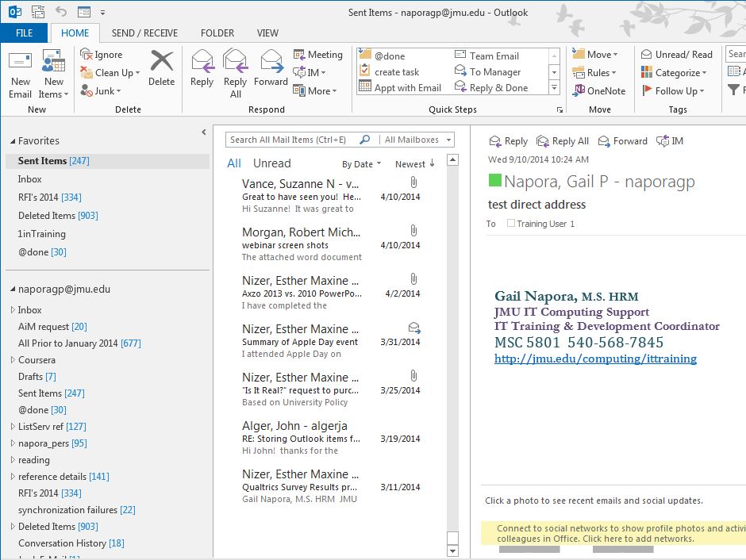Show Unread messages only
This screenshot has width=746, height=560.
point(271,163)
